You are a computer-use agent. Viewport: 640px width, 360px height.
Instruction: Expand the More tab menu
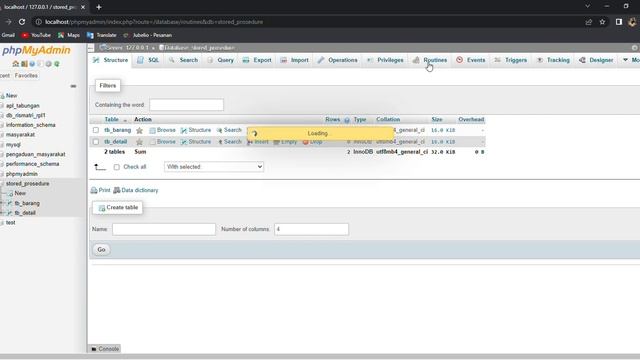tap(631, 60)
